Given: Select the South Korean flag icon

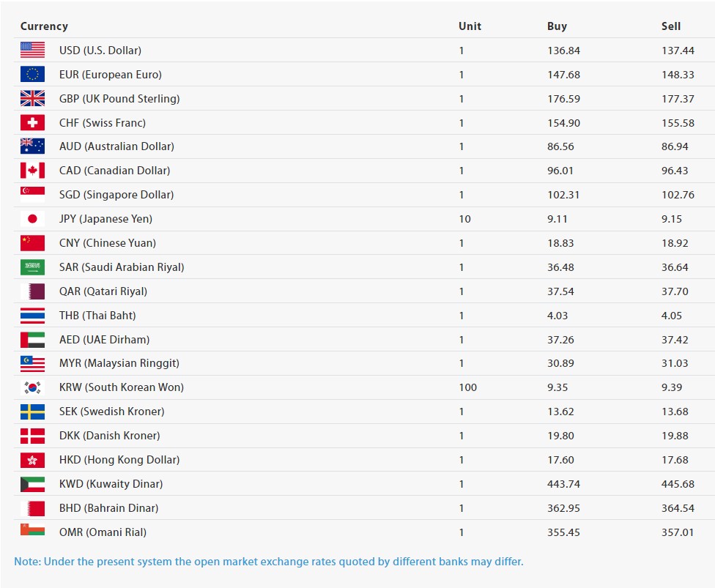Looking at the screenshot, I should click(32, 387).
